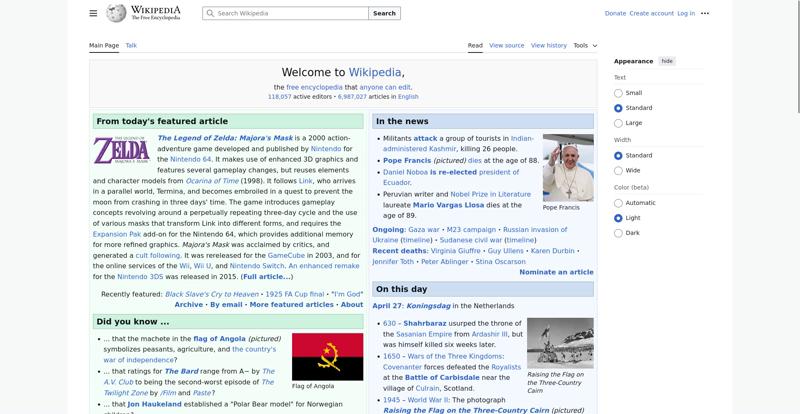Select Small text size
This screenshot has height=414, width=800.
(618, 93)
